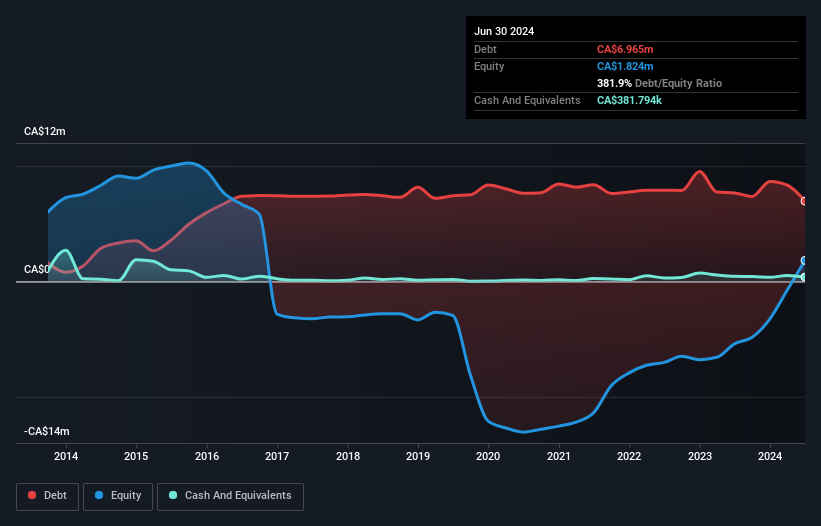
Task: Click the -CA$14m y-axis label
Action: tap(47, 431)
